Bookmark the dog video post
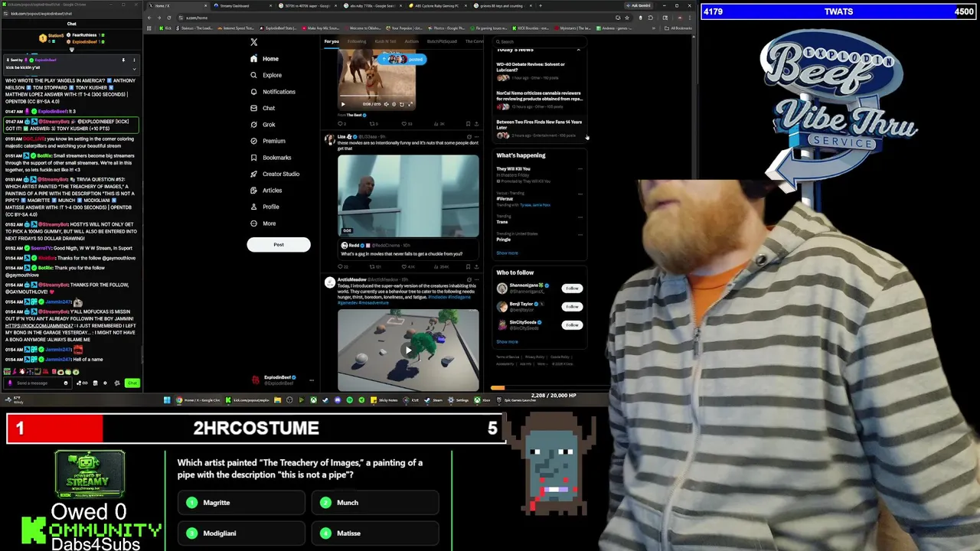The image size is (980, 551). (x=468, y=124)
